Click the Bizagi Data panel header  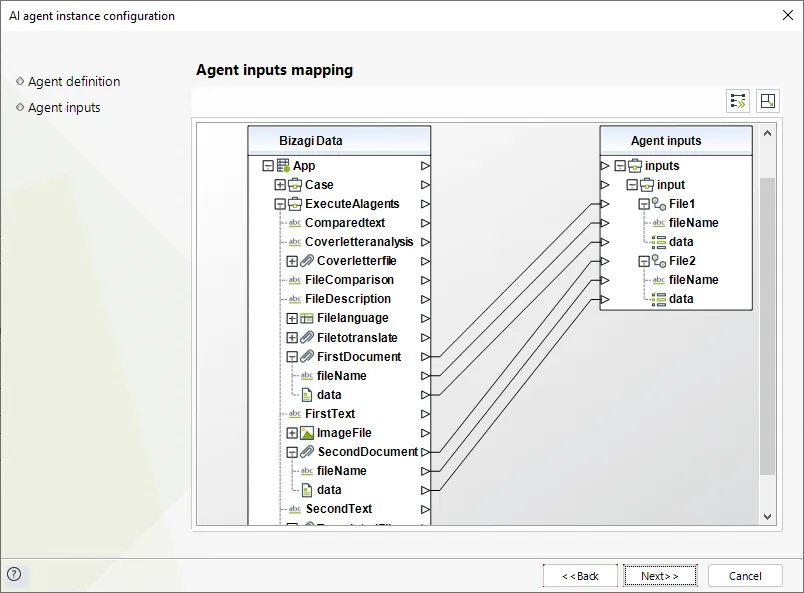pos(339,141)
